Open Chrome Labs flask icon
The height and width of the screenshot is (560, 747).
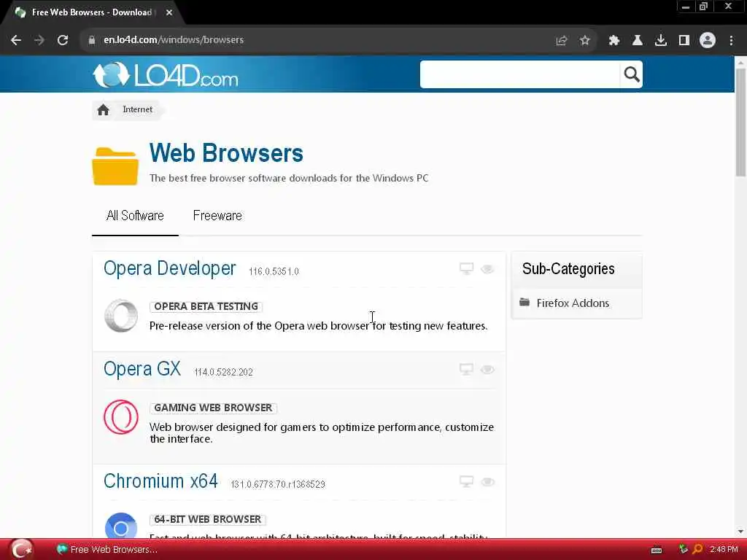[x=638, y=41]
